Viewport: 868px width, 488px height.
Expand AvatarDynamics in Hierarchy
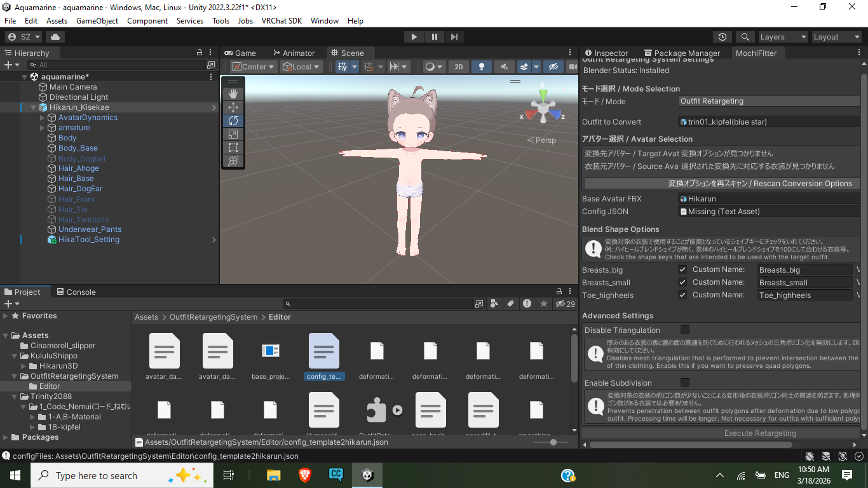(43, 118)
